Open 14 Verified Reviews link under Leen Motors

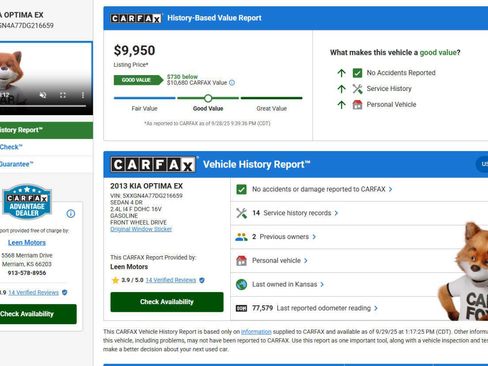point(171,280)
